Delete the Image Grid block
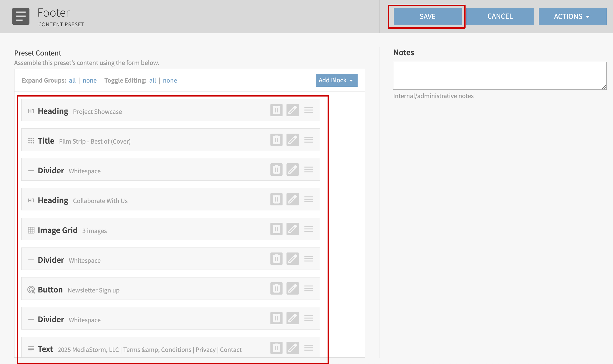Viewport: 613px width, 364px height. 276,229
